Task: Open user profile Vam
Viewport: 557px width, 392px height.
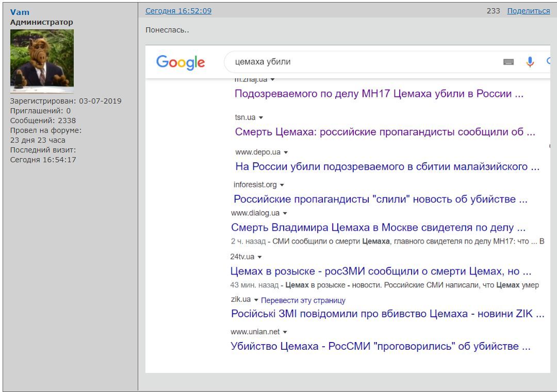Action: 20,12
